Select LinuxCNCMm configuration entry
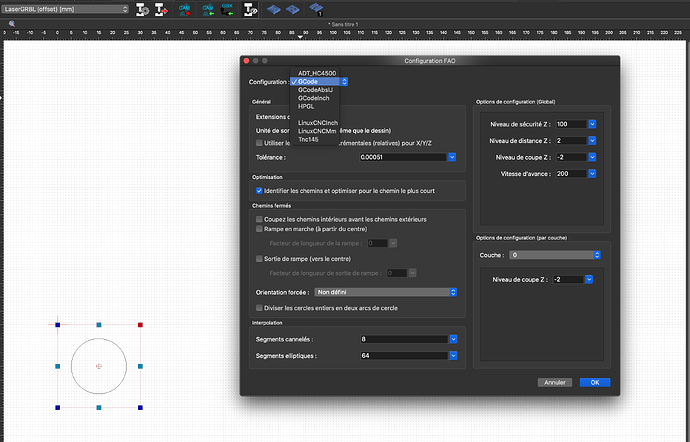The height and width of the screenshot is (442, 690). pyautogui.click(x=317, y=131)
